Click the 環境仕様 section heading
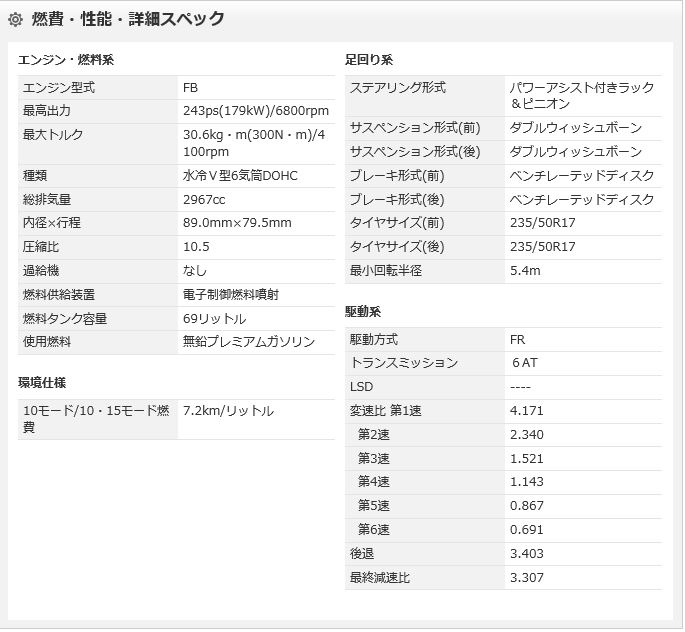Screen dimensions: 685x632 coord(42,383)
